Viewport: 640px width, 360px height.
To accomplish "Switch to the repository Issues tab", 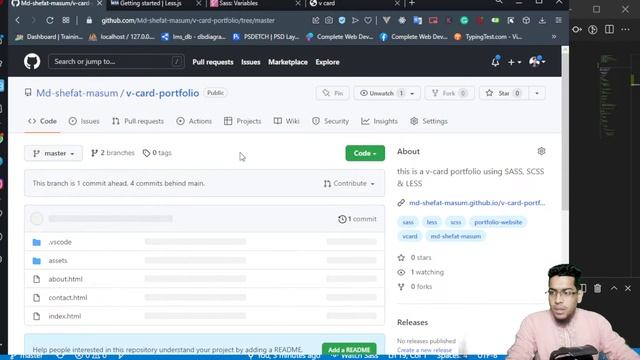I will tap(84, 121).
